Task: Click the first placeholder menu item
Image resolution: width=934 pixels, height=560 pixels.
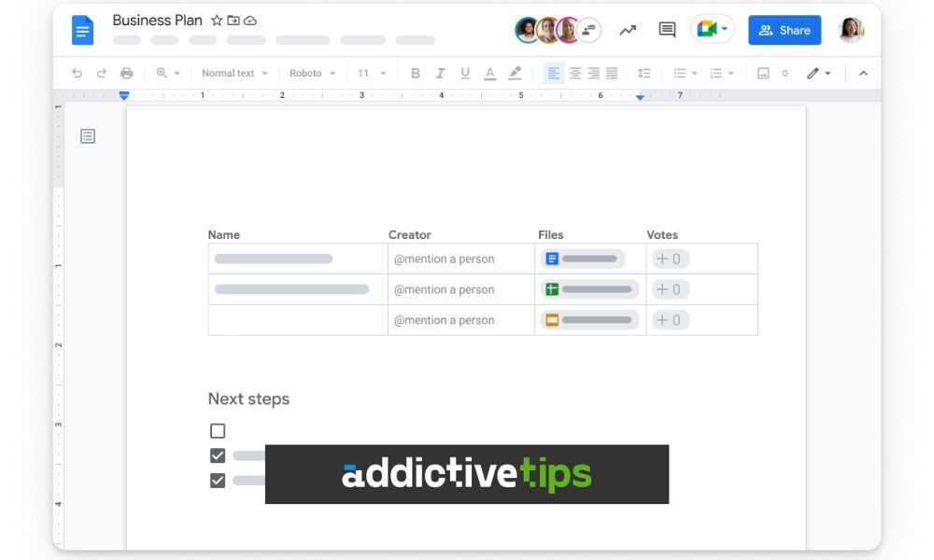Action: 126,40
